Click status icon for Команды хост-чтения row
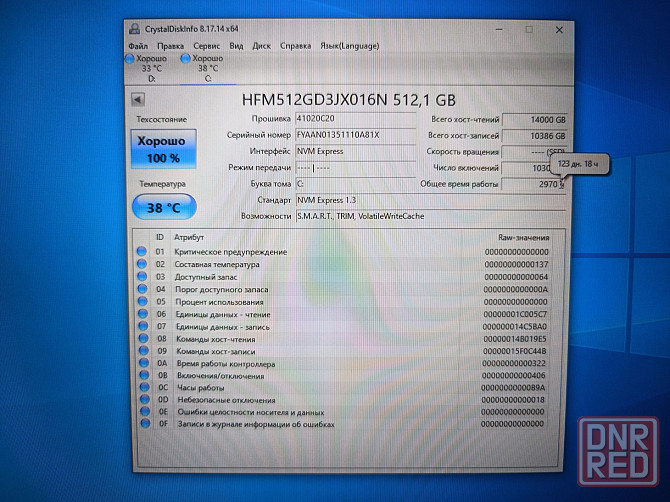The height and width of the screenshot is (502, 670). [141, 338]
